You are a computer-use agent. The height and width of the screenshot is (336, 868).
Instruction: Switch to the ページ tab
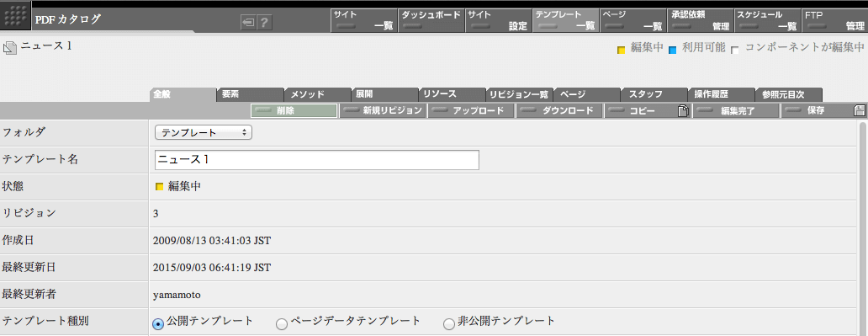pyautogui.click(x=587, y=94)
